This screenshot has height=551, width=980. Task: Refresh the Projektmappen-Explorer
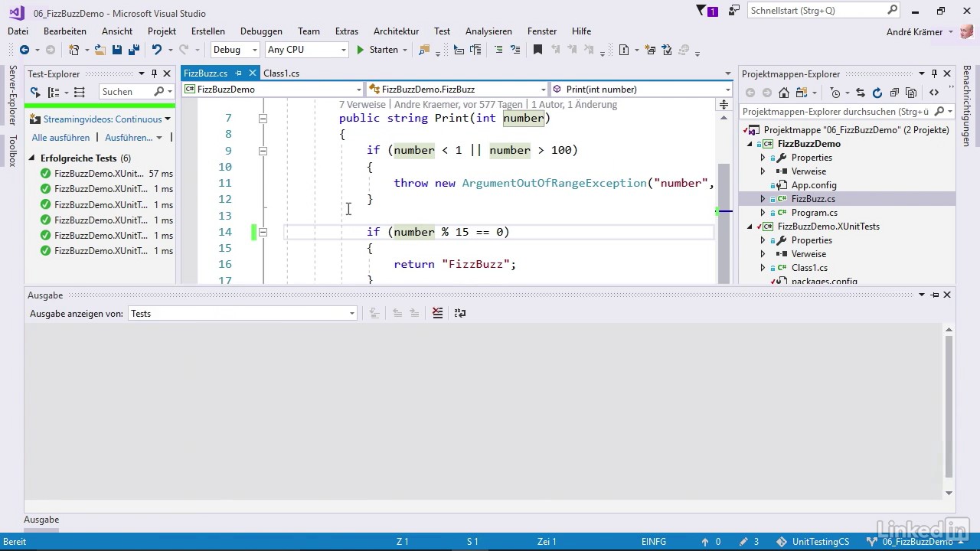(877, 93)
